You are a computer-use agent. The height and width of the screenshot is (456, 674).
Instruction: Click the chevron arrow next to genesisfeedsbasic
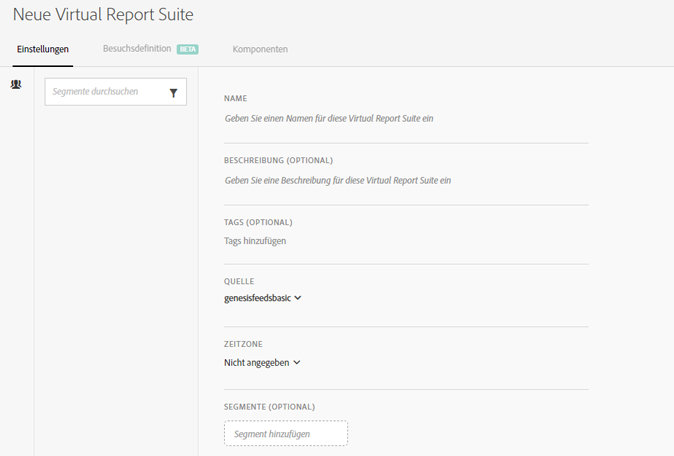point(298,298)
